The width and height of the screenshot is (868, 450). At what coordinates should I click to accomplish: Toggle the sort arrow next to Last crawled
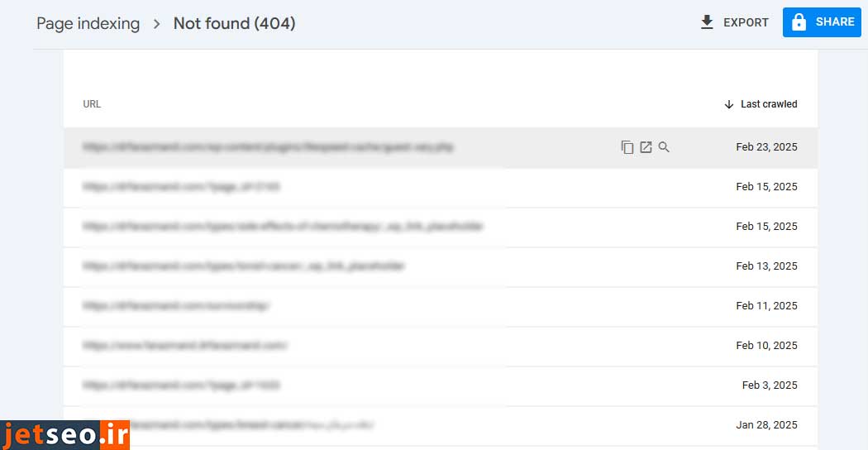(728, 104)
